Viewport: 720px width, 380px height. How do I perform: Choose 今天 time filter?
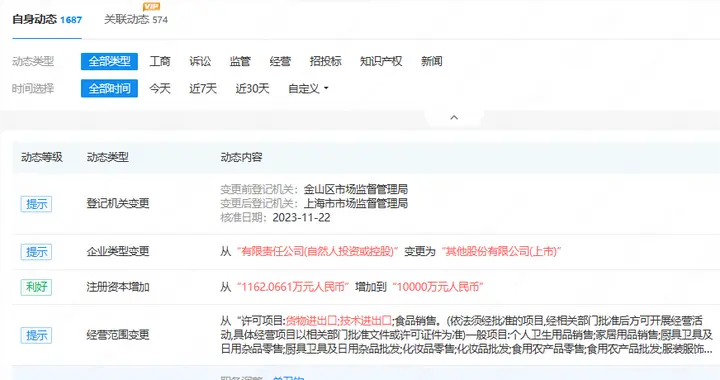(x=160, y=89)
